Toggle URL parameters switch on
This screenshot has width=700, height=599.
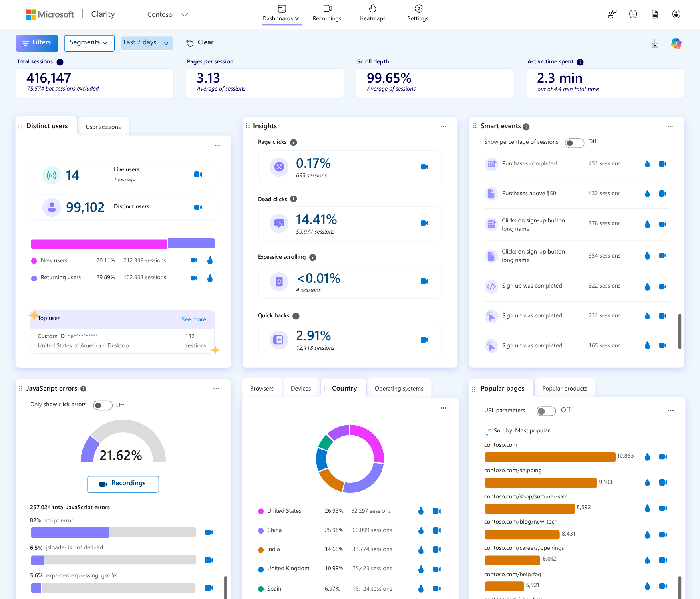546,411
